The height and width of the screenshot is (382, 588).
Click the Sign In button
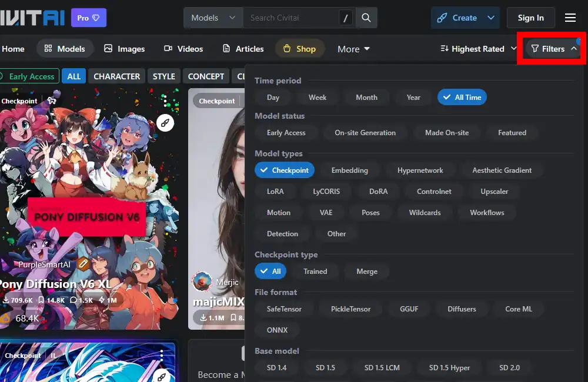(530, 18)
